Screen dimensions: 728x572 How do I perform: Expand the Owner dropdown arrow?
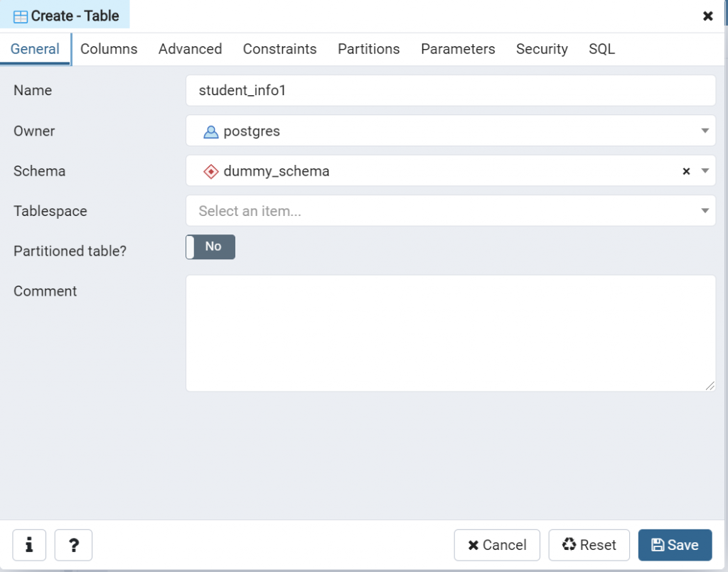pos(705,131)
